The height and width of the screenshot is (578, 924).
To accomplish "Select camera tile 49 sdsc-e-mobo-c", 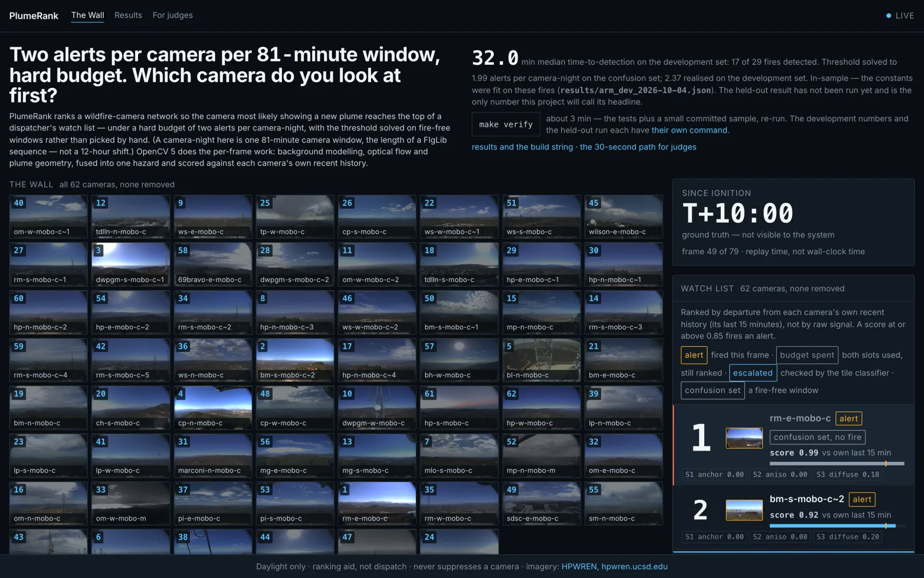I will pyautogui.click(x=541, y=503).
